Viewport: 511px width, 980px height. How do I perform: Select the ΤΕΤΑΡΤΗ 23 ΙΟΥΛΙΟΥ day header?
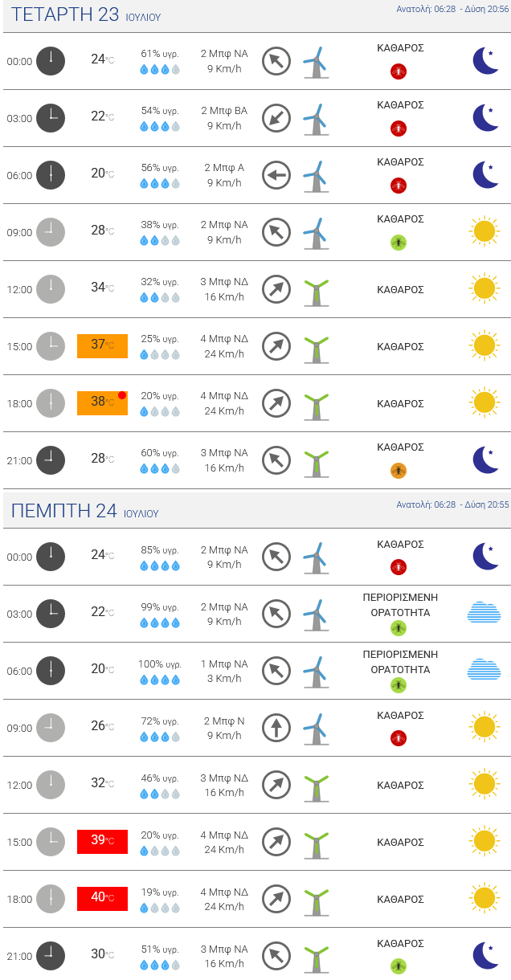pos(86,15)
